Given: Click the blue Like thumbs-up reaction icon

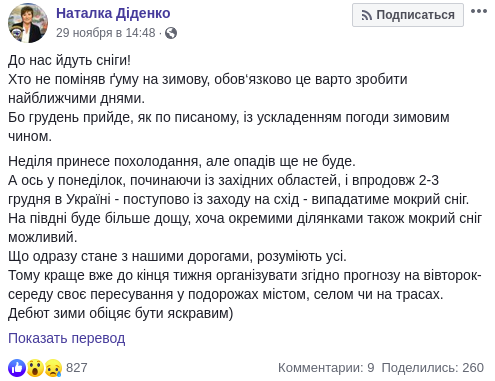Looking at the screenshot, I should click(x=17, y=368).
